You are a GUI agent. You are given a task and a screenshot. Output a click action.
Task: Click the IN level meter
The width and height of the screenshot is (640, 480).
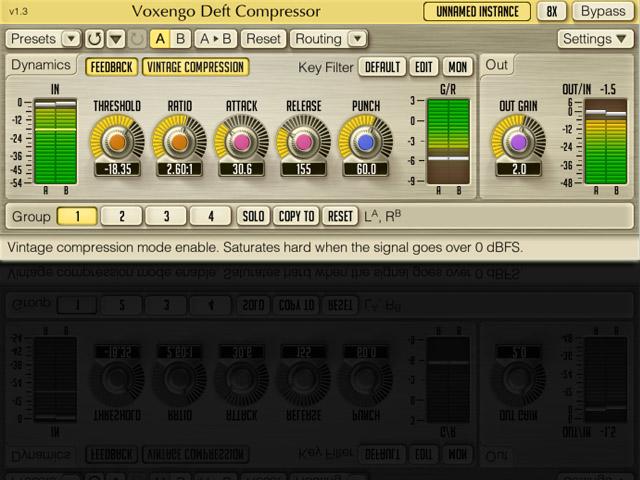[x=56, y=141]
